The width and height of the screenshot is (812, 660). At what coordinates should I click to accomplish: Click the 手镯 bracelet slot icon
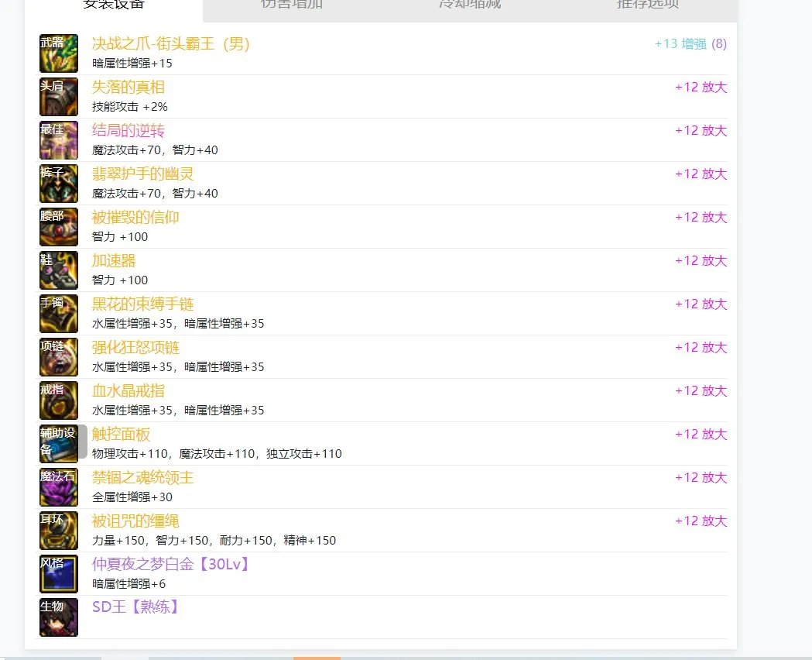58,313
